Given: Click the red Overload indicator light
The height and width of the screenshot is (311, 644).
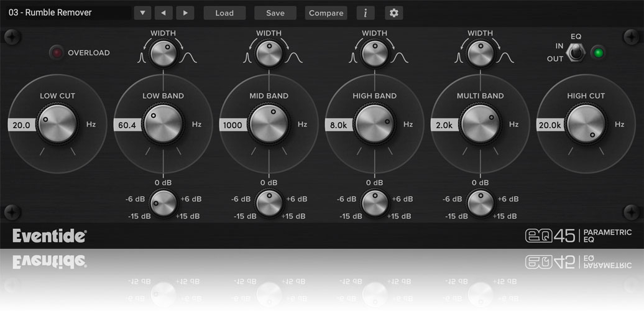Looking at the screenshot, I should click(x=57, y=53).
